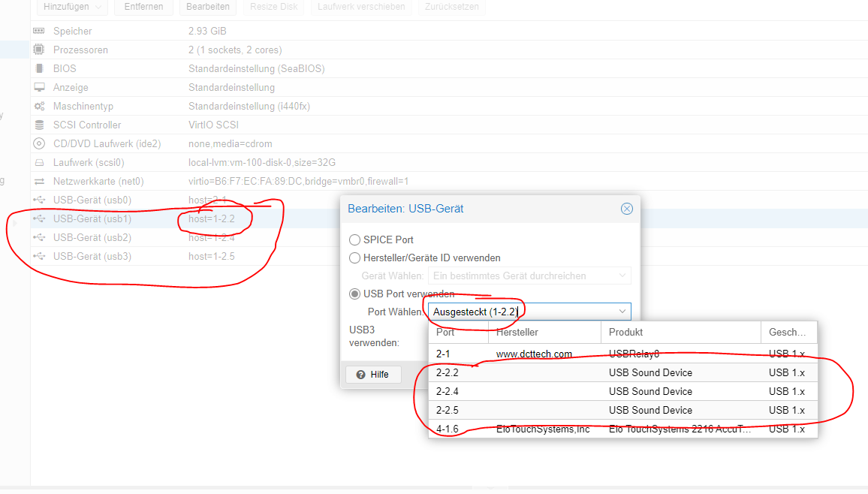
Task: Select the USB-Gerät (usb1) row label
Action: 92,219
